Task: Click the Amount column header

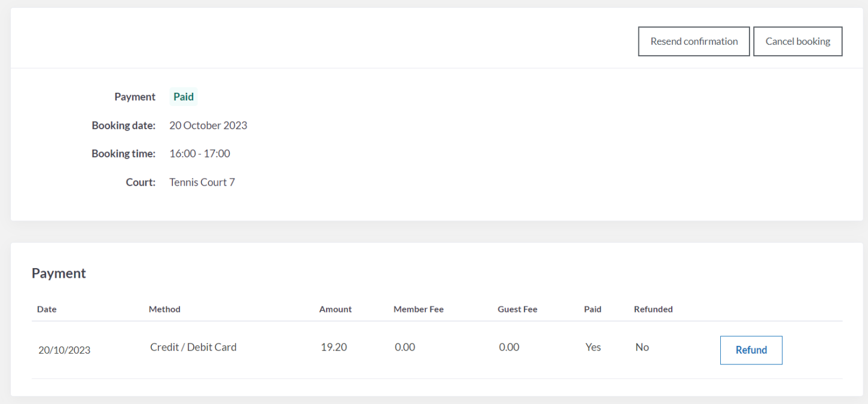Action: 336,309
